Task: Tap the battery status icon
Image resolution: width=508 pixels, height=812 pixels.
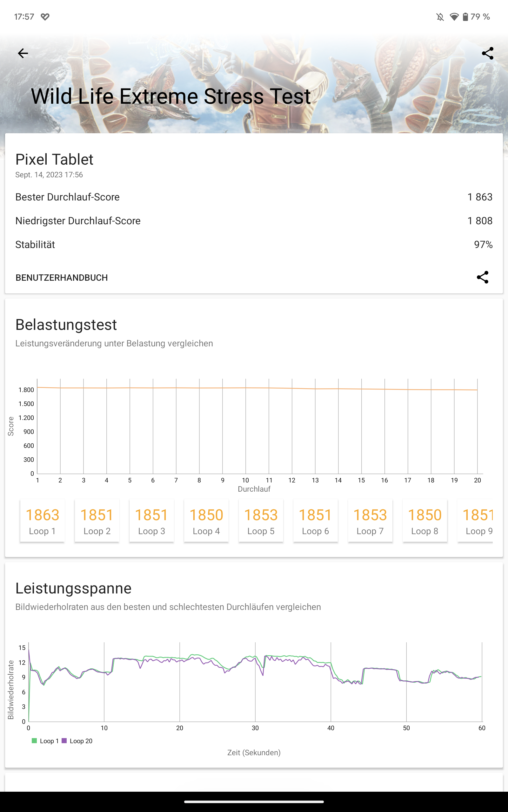Action: coord(465,17)
